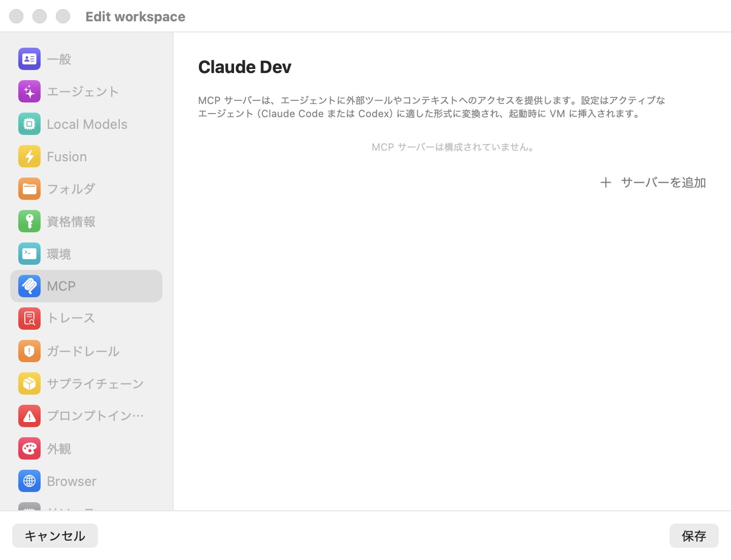This screenshot has width=731, height=560.
Task: Open the フォルダ section
Action: pyautogui.click(x=86, y=189)
